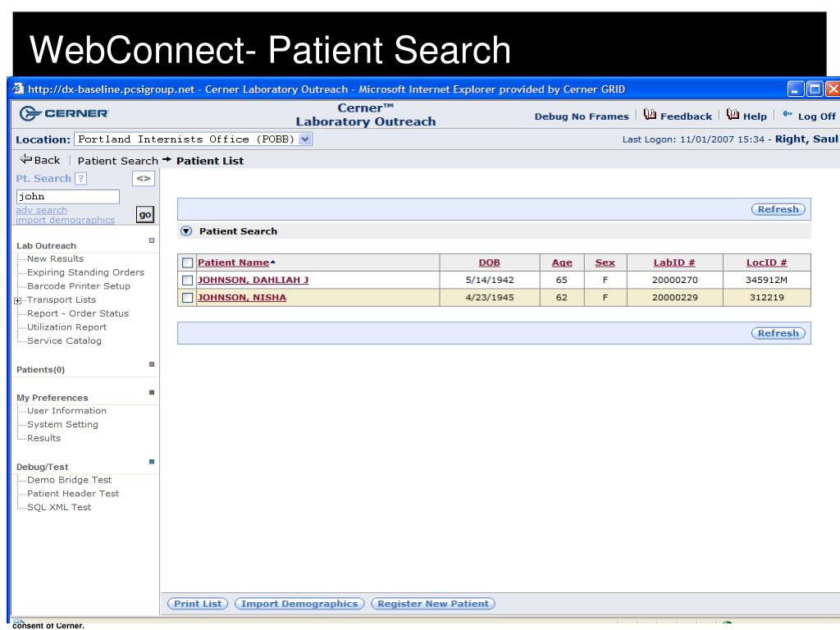Click the top Refresh button
The width and height of the screenshot is (840, 630).
click(778, 209)
